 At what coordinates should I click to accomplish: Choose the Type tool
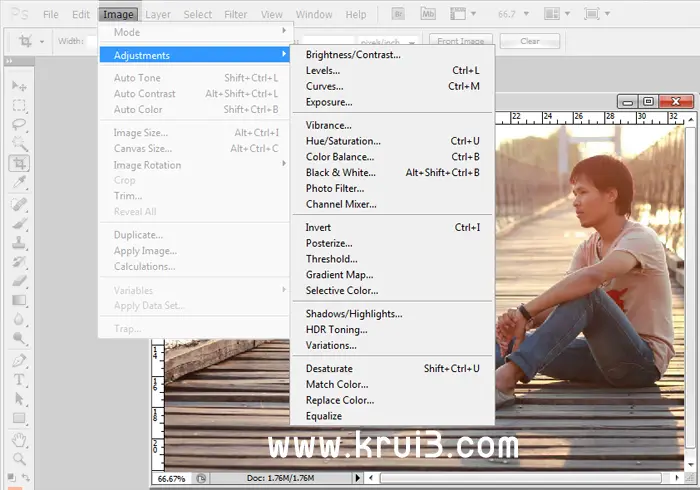click(19, 380)
